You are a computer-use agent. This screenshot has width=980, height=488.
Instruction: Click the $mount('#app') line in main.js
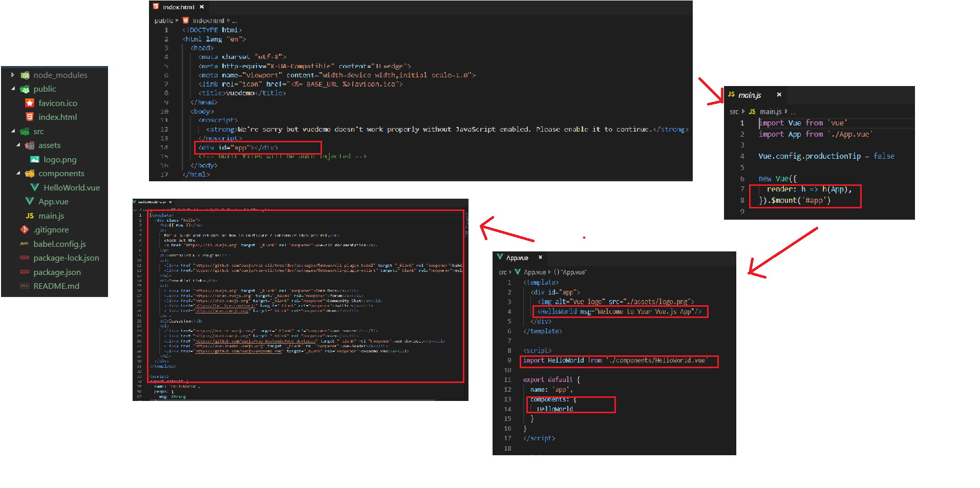pos(795,200)
